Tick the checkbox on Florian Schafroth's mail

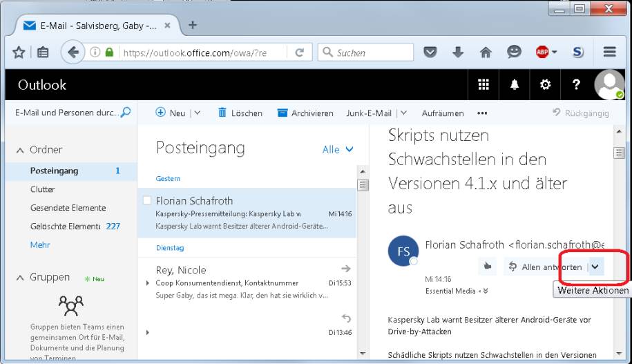click(147, 200)
